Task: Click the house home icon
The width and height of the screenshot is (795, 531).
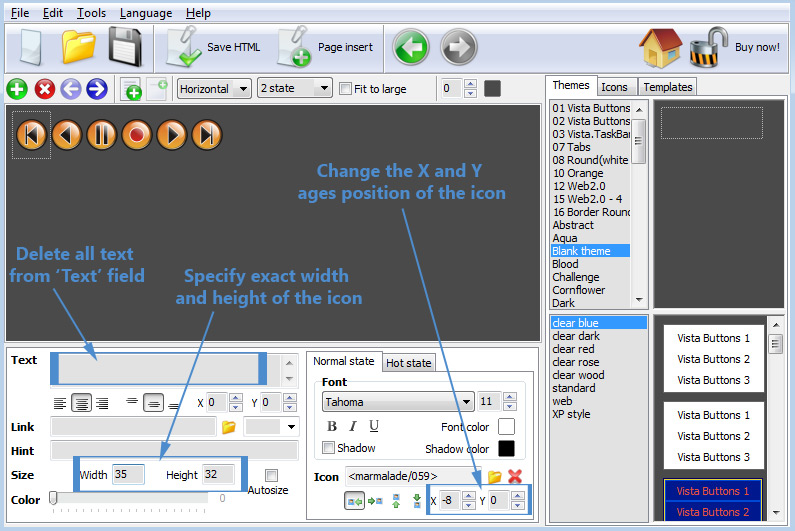Action: tap(660, 46)
